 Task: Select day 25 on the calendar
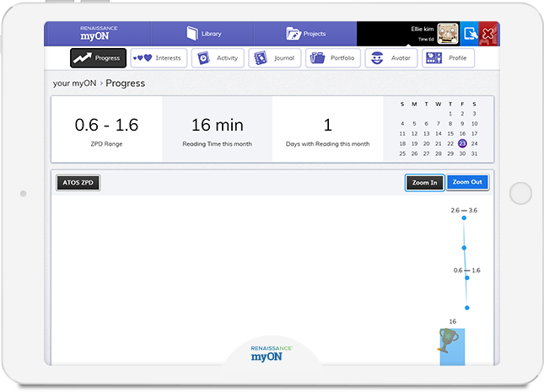tap(402, 153)
